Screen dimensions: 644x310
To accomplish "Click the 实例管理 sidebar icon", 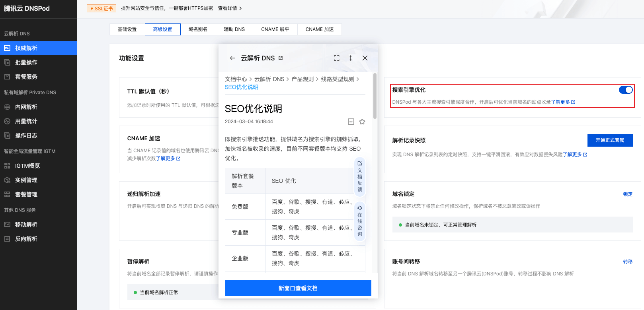I will (7, 180).
